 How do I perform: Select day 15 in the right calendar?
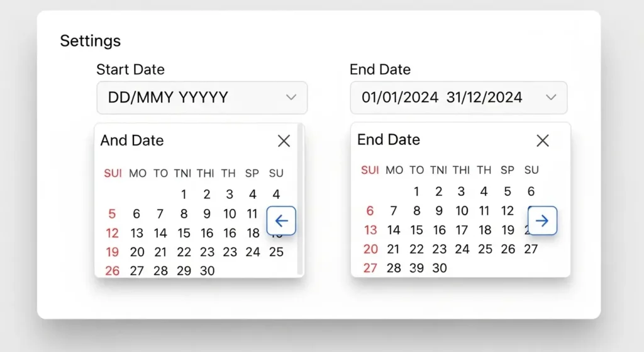[x=416, y=230]
